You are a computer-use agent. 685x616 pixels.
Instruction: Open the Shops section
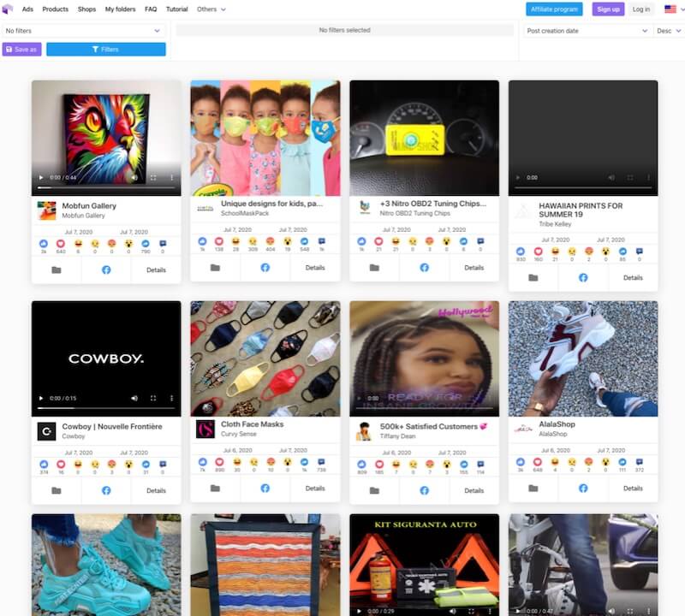(86, 9)
